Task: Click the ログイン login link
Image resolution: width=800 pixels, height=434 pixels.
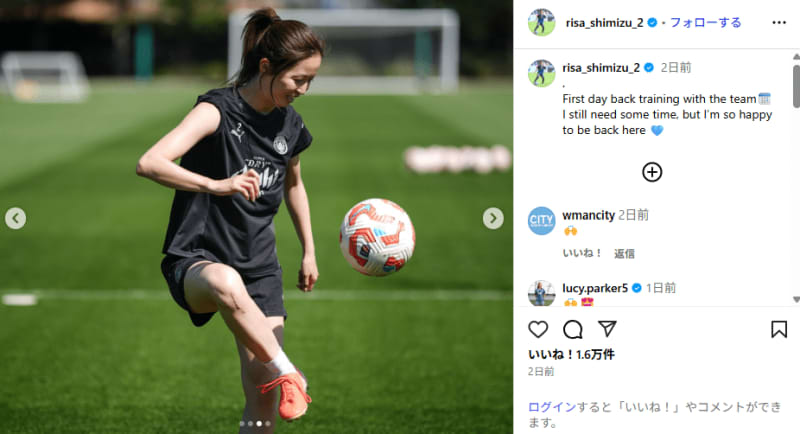Action: [552, 406]
